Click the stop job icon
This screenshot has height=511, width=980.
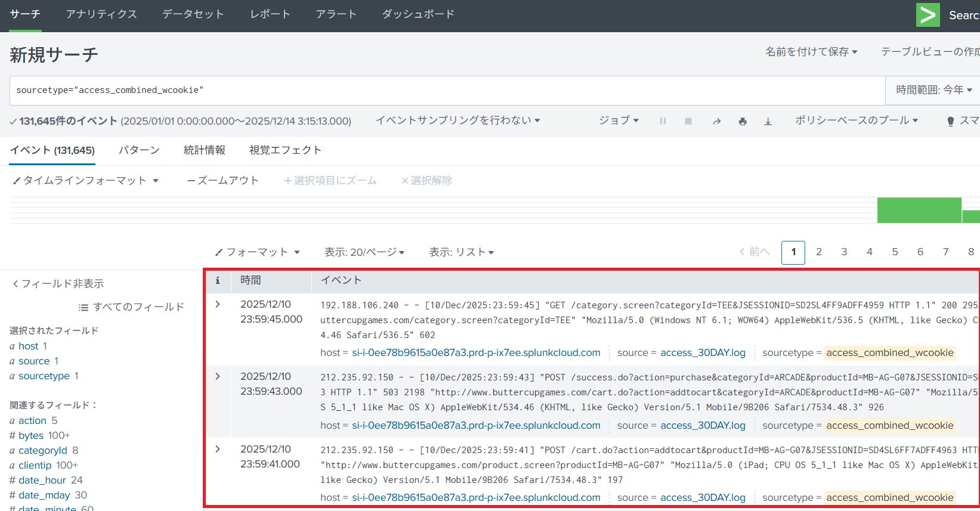pyautogui.click(x=688, y=121)
